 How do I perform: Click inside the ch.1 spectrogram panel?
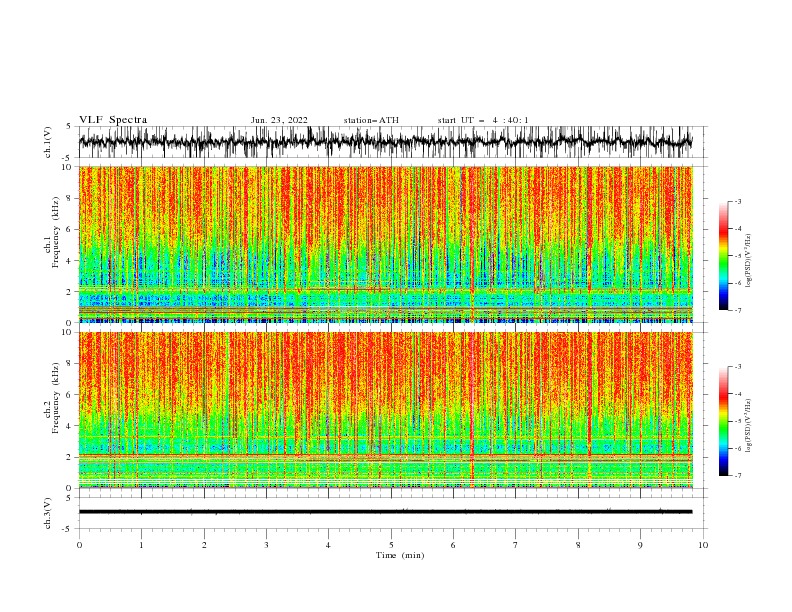pos(385,244)
